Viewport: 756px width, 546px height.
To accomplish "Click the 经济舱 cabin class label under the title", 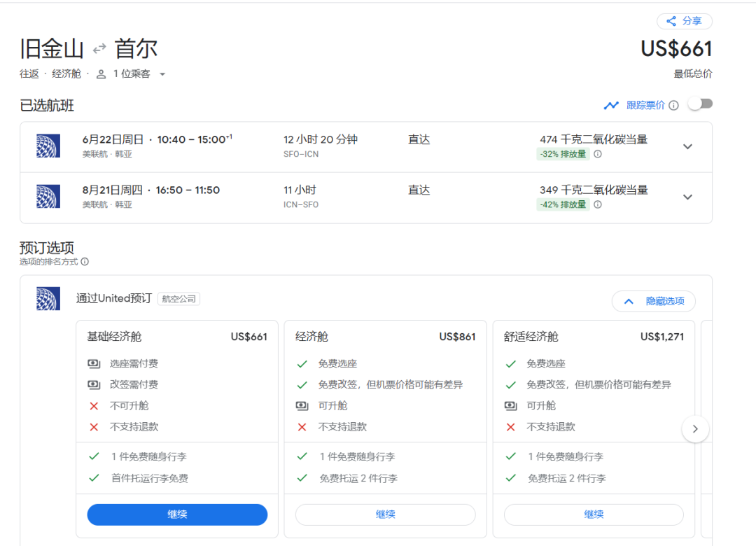I will [66, 73].
